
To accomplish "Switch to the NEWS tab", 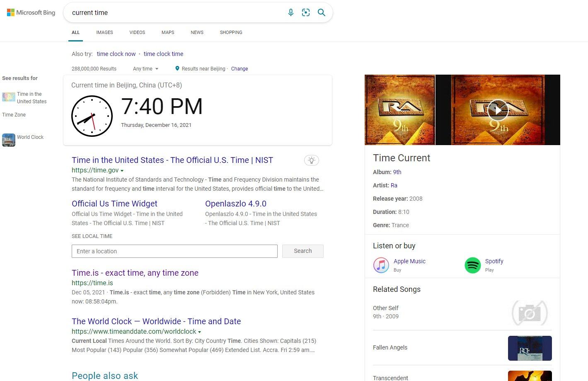I will (197, 32).
